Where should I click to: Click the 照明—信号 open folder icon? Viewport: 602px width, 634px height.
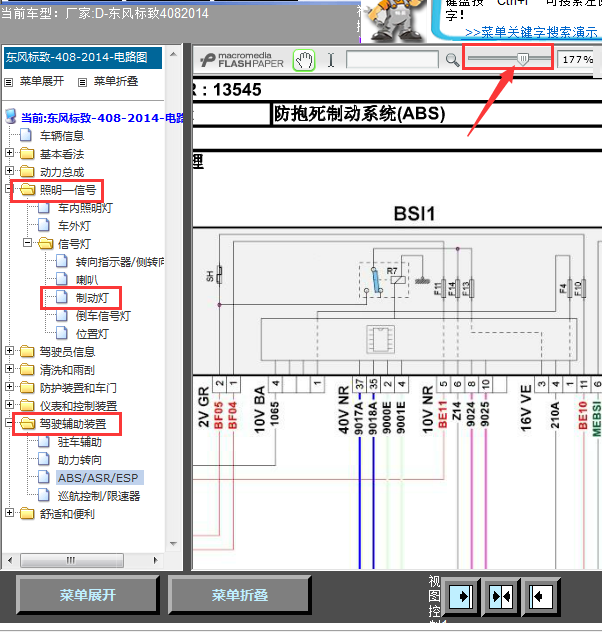(27, 189)
